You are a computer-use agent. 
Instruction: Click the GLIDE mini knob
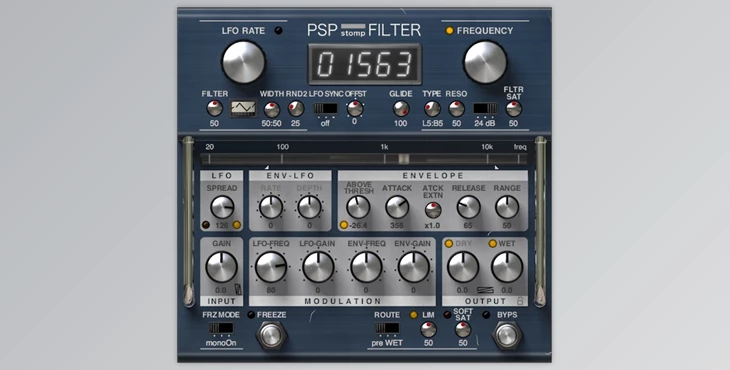401,108
